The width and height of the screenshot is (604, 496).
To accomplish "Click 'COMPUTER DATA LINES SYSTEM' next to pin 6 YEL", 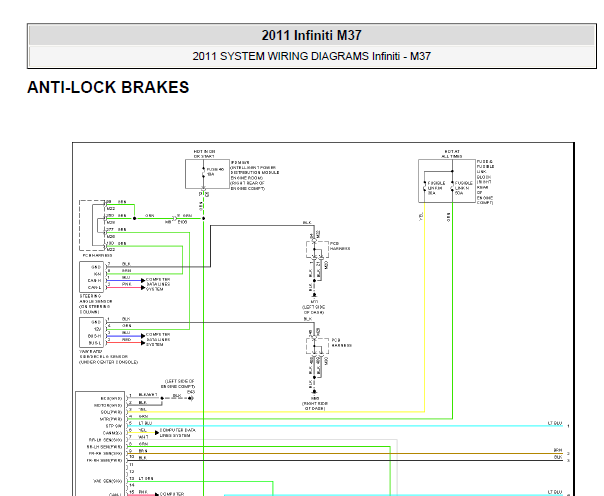I will (x=178, y=432).
